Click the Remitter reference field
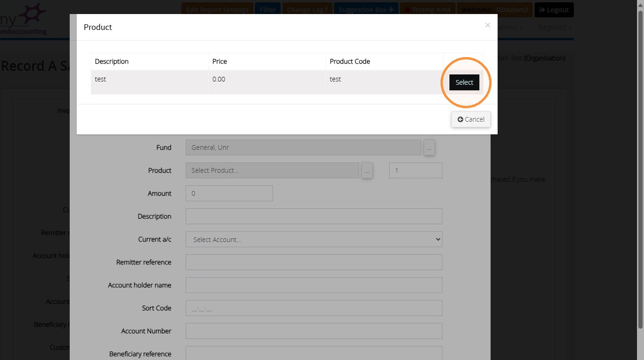The width and height of the screenshot is (644, 360). pyautogui.click(x=314, y=262)
